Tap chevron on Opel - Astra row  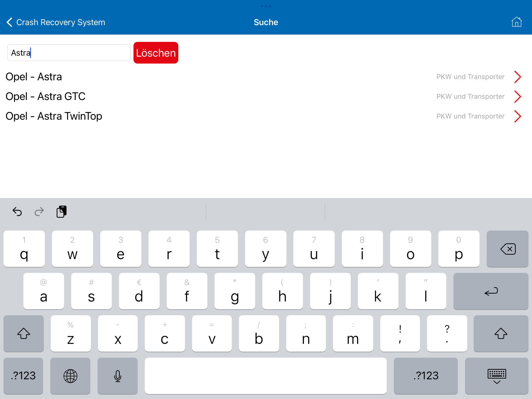point(518,77)
